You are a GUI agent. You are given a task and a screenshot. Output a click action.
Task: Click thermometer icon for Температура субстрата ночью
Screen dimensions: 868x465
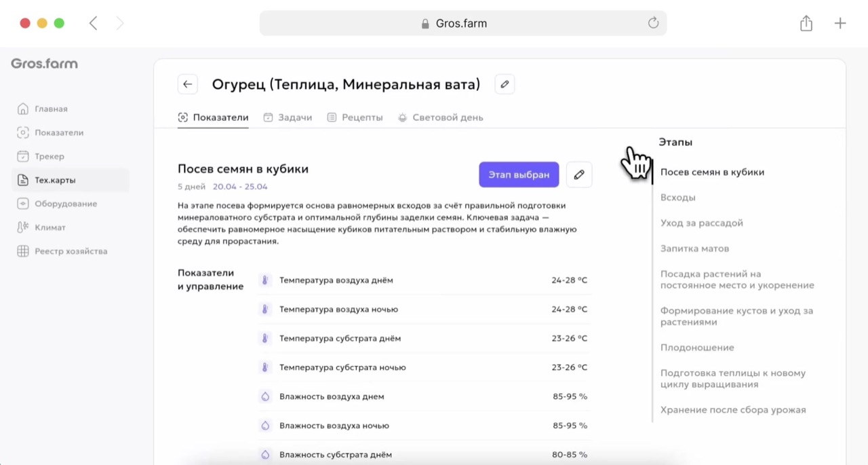(265, 367)
